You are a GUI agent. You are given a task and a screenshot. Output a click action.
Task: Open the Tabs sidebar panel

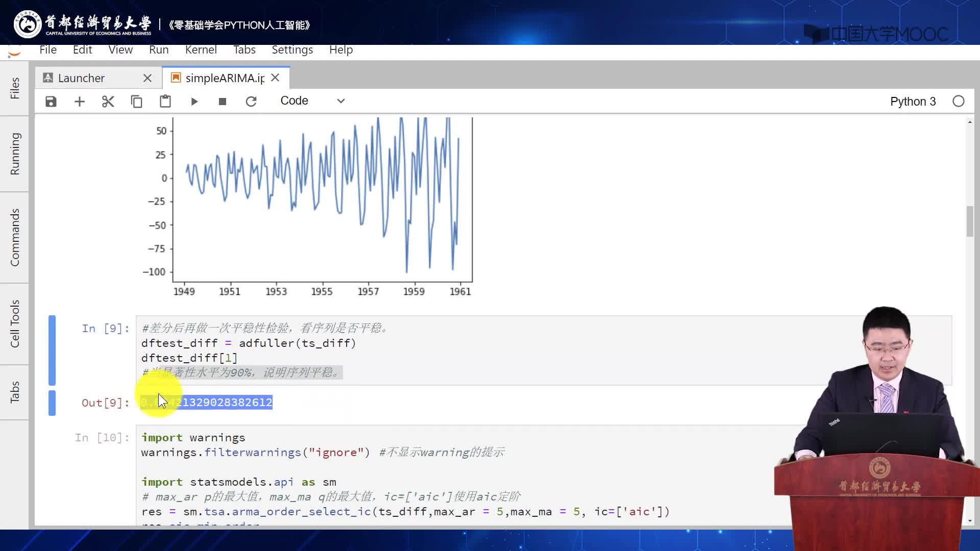coord(14,392)
